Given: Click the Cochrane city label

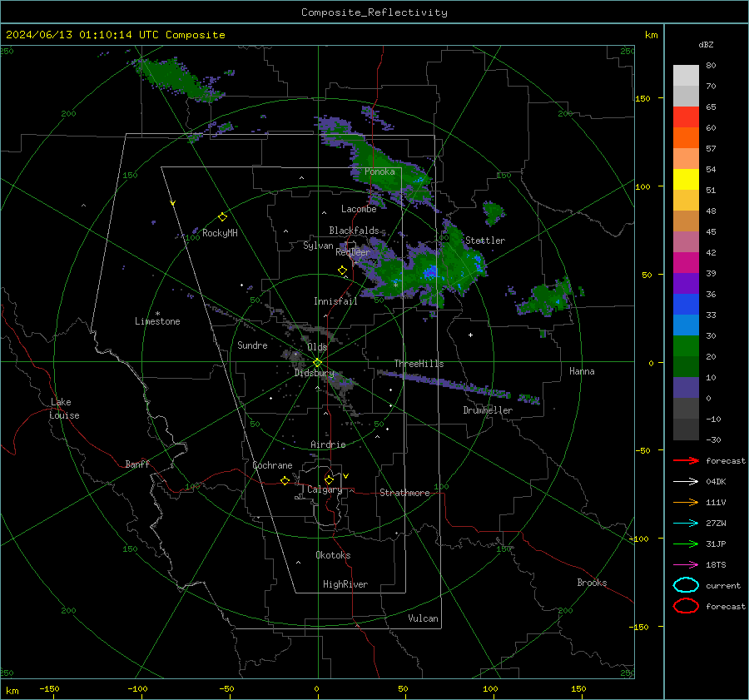Looking at the screenshot, I should [272, 465].
